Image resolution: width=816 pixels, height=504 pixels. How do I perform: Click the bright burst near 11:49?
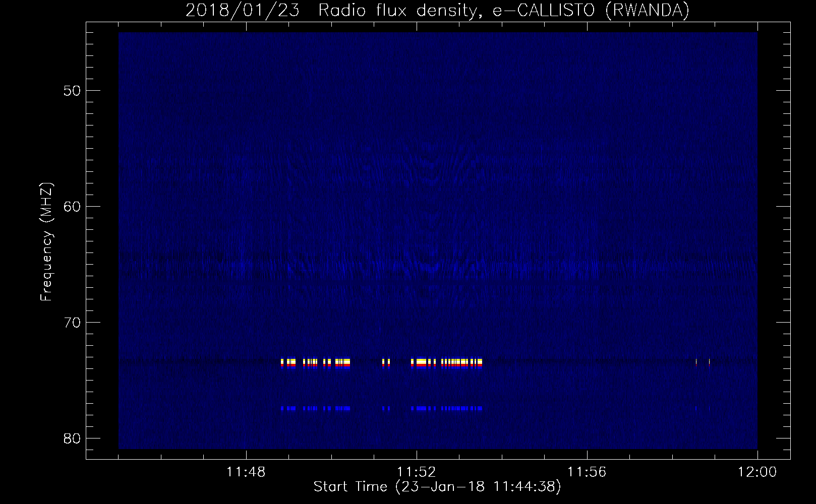coord(315,364)
